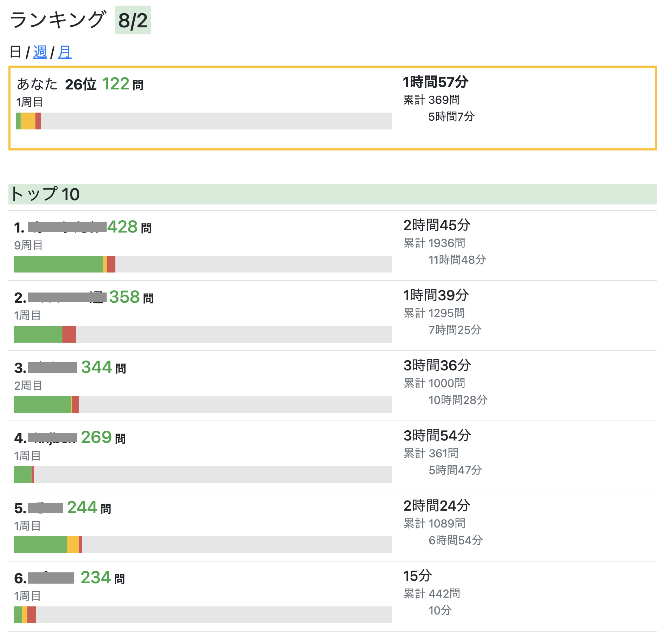Click the yellow segment of rank 5's progress bar

pyautogui.click(x=73, y=545)
